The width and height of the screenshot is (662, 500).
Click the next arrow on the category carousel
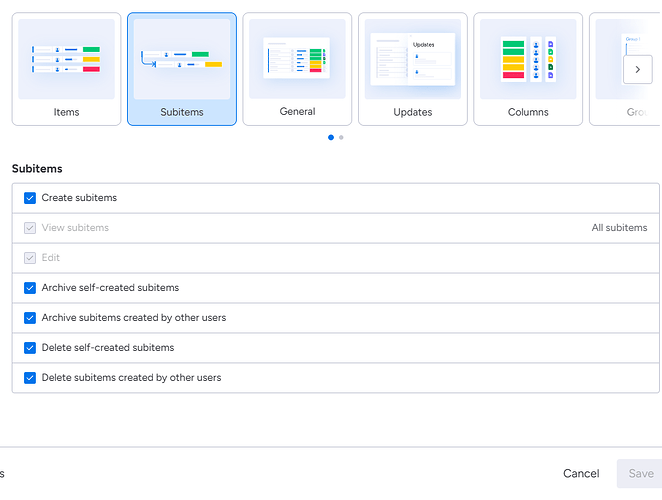tap(637, 69)
